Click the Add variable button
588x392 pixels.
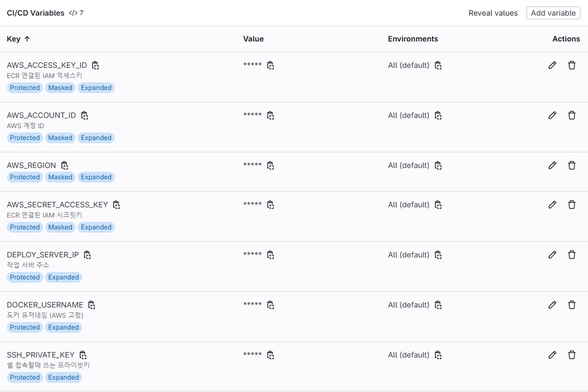point(553,13)
